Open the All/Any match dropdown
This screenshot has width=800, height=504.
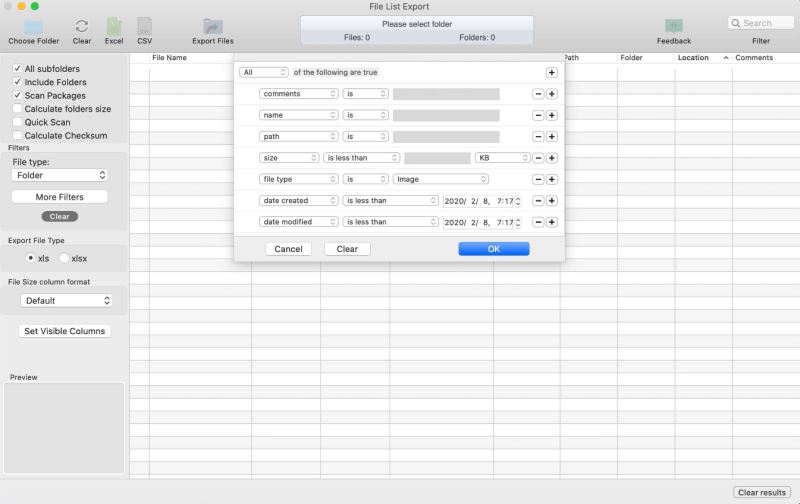pyautogui.click(x=264, y=72)
